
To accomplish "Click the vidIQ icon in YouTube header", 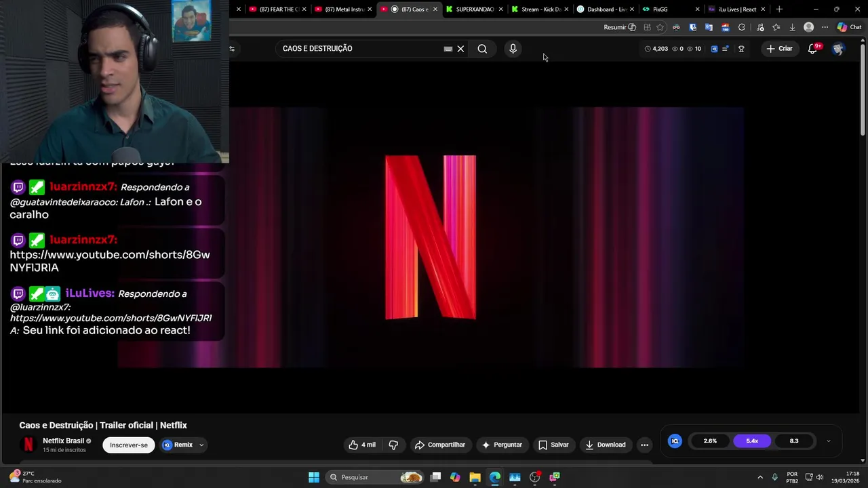I will click(x=713, y=49).
